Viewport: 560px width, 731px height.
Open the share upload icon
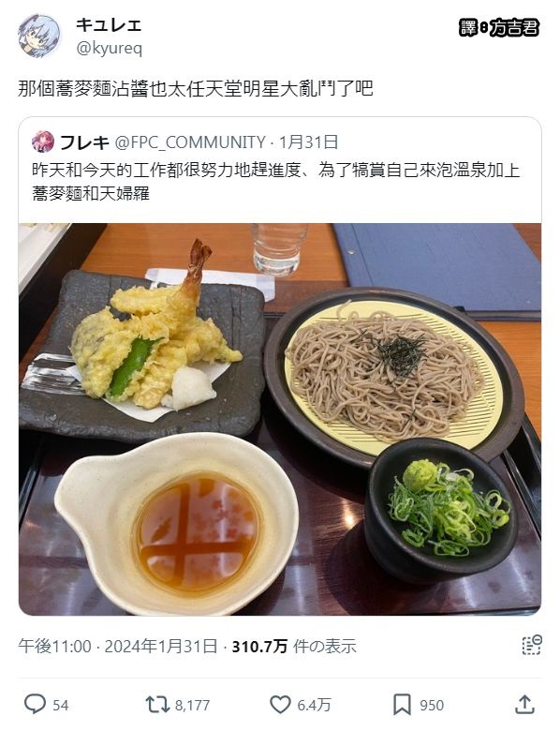click(525, 704)
